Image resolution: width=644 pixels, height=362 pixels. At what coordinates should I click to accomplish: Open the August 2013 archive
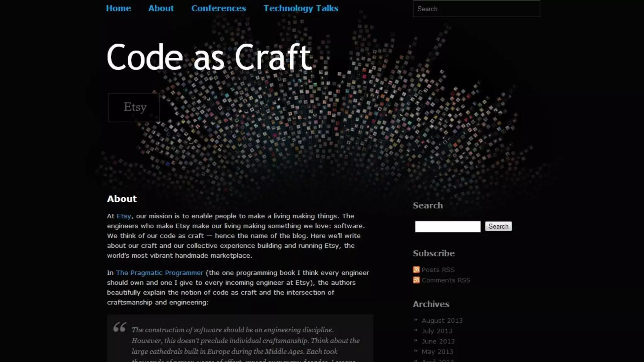[x=442, y=321]
